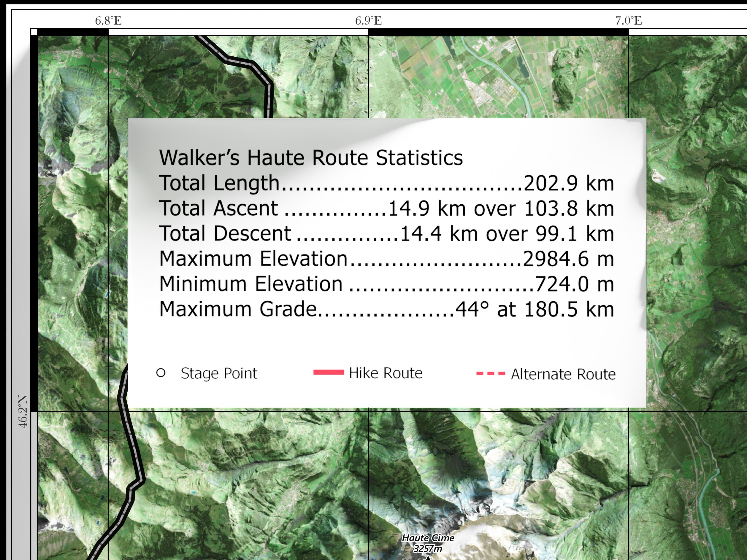747x560 pixels.
Task: Click the Walker's Haute Route Statistics title
Action: 311,157
